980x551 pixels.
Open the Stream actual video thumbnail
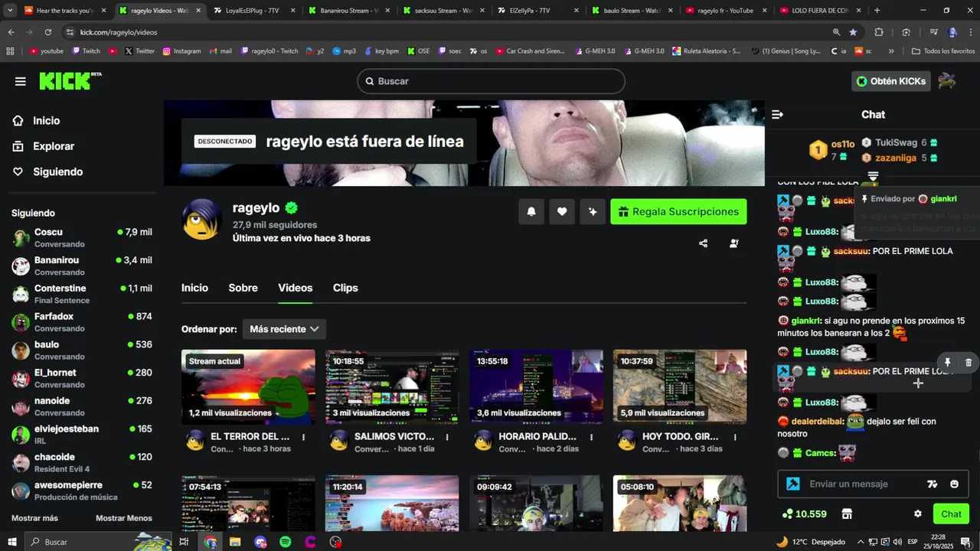(248, 387)
